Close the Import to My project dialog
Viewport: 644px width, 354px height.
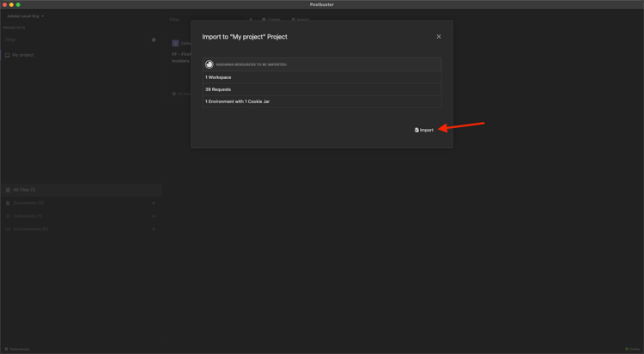tap(439, 37)
